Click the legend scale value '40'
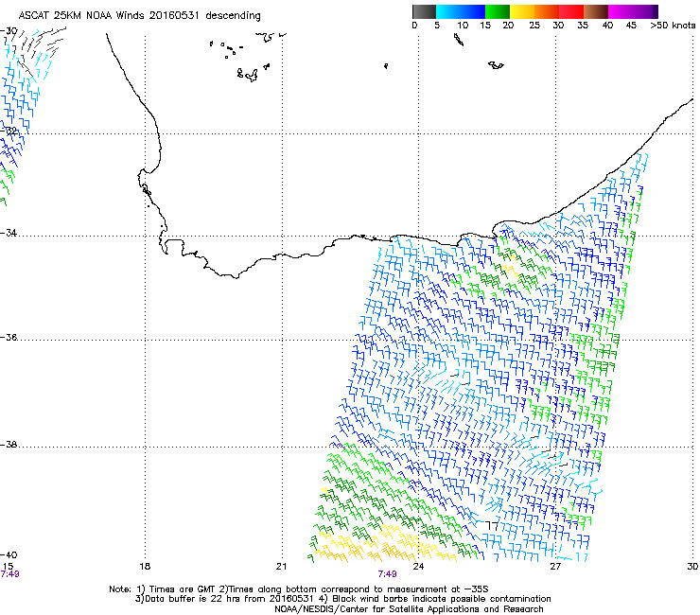 607,26
